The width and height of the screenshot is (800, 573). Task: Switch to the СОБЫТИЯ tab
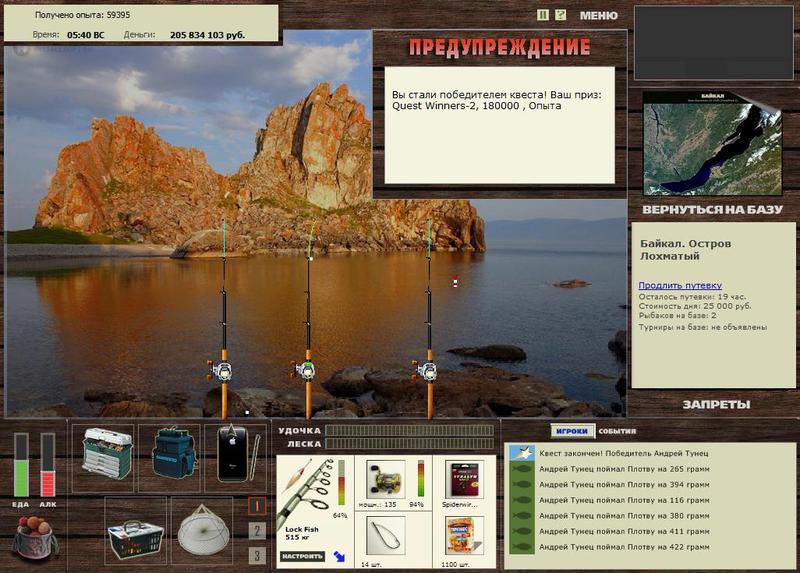click(617, 431)
